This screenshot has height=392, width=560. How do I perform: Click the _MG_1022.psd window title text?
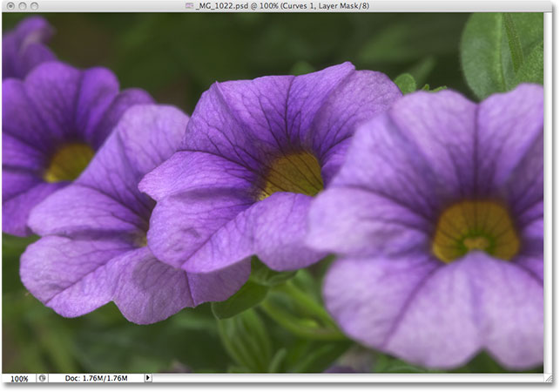tap(282, 6)
